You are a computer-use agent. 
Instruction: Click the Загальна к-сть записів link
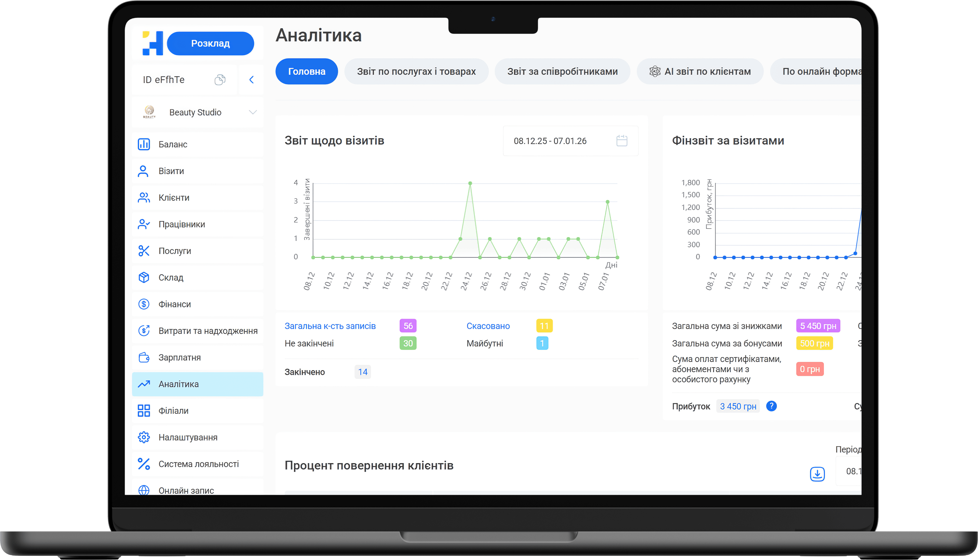(330, 326)
